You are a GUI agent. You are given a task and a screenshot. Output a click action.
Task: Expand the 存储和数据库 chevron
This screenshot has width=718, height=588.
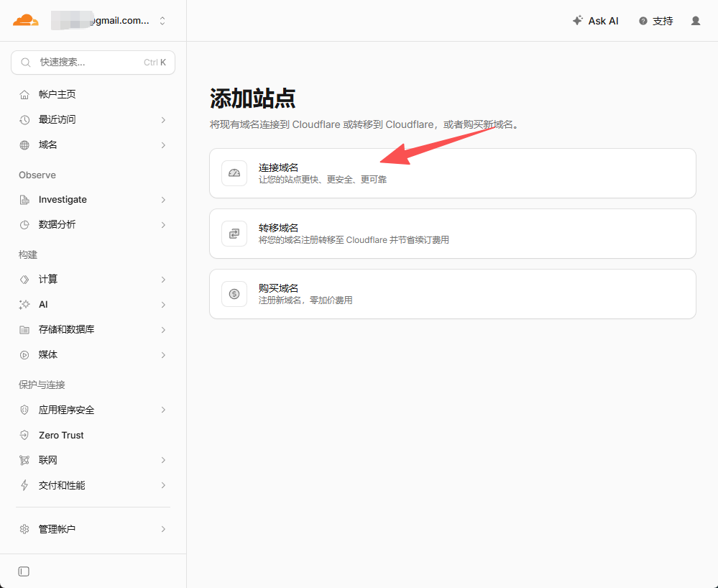[163, 330]
